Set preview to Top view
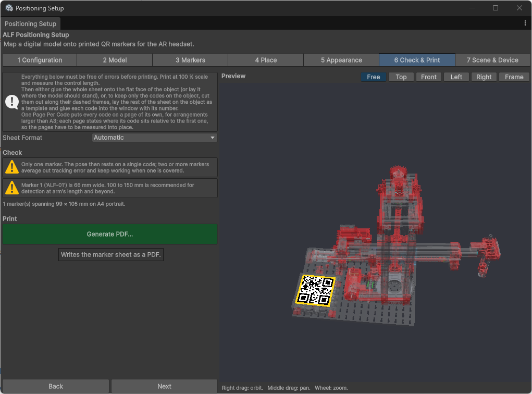Viewport: 532px width, 394px height. coord(401,77)
